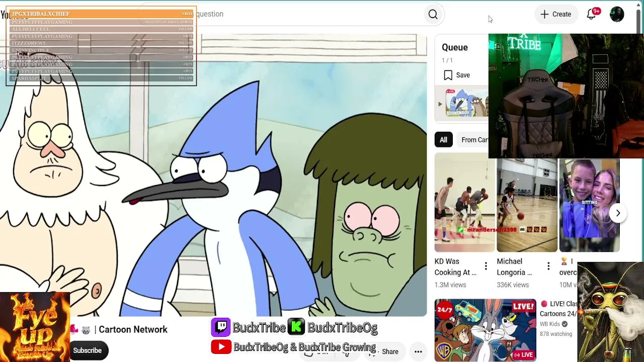Open options menu for Michael Longoria short
Screen dimensions: 644x362
click(x=548, y=266)
